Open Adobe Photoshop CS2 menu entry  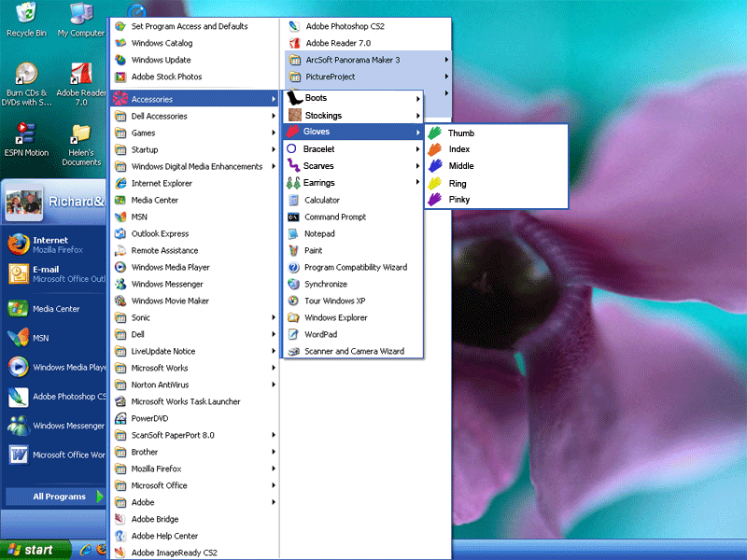pyautogui.click(x=367, y=26)
